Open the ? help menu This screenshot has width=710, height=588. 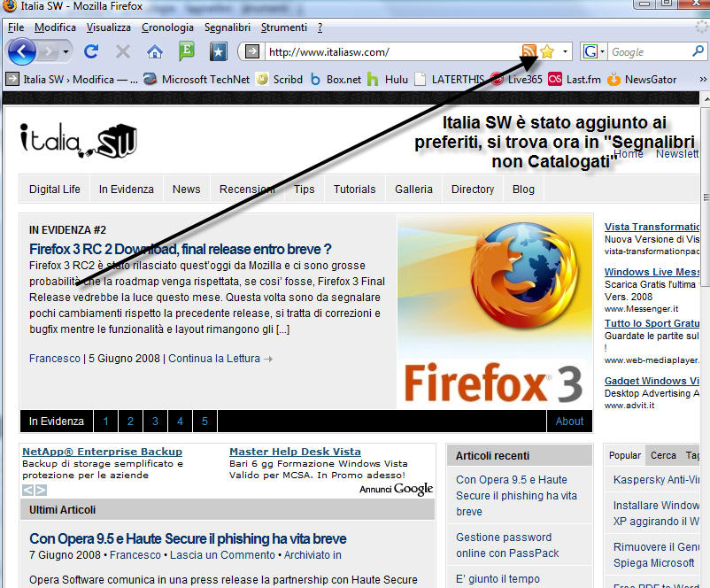[x=320, y=27]
